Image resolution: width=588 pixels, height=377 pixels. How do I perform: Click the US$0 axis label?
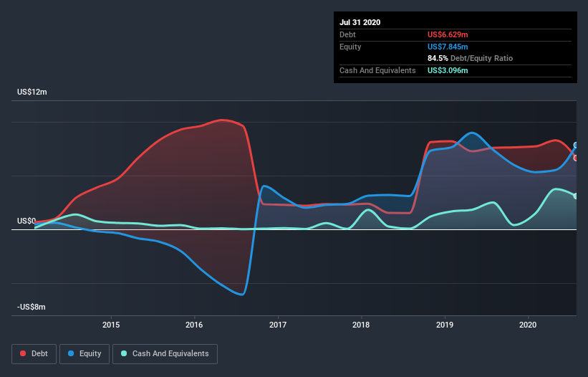(26, 221)
